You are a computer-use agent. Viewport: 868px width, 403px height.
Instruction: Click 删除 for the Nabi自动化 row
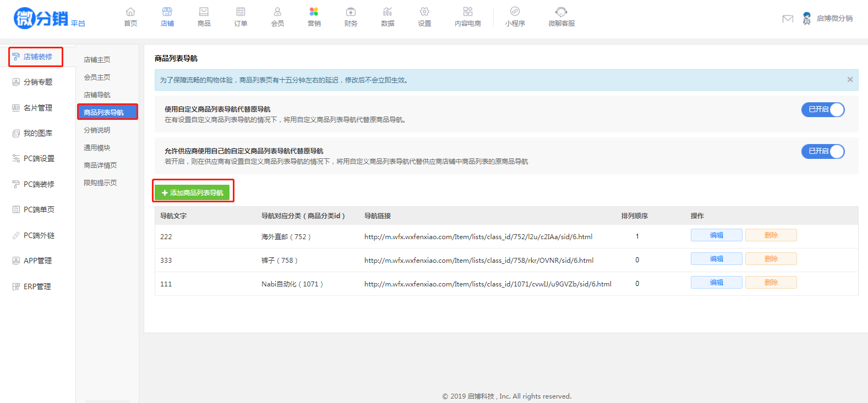click(771, 283)
